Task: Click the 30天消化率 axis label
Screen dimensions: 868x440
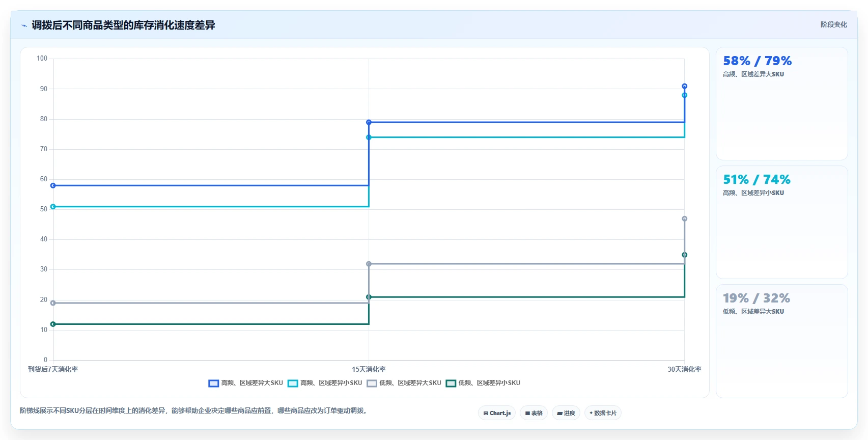Action: tap(684, 369)
